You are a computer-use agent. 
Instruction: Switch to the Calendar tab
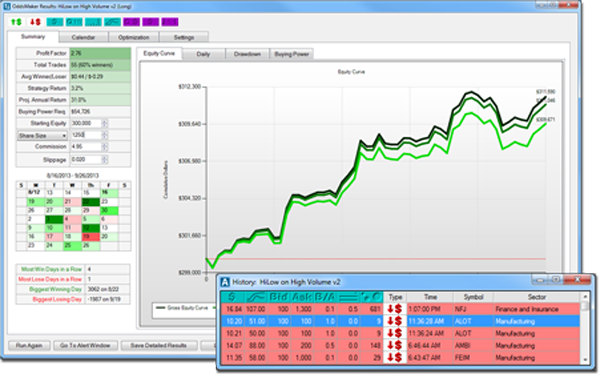83,37
